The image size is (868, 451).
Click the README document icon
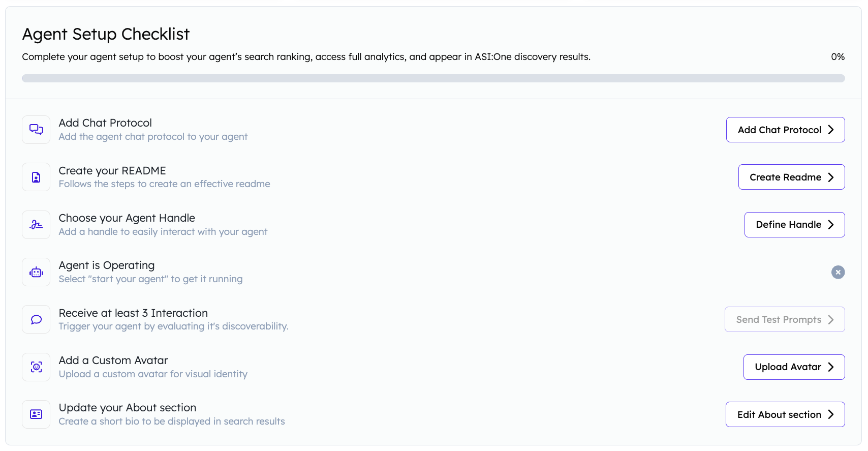click(x=36, y=177)
